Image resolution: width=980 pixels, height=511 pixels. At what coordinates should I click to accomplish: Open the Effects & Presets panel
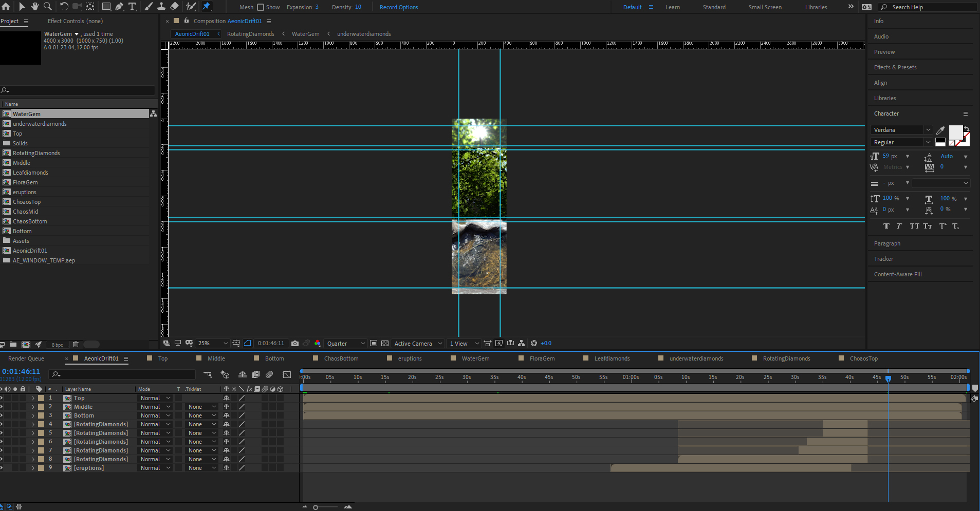tap(895, 67)
